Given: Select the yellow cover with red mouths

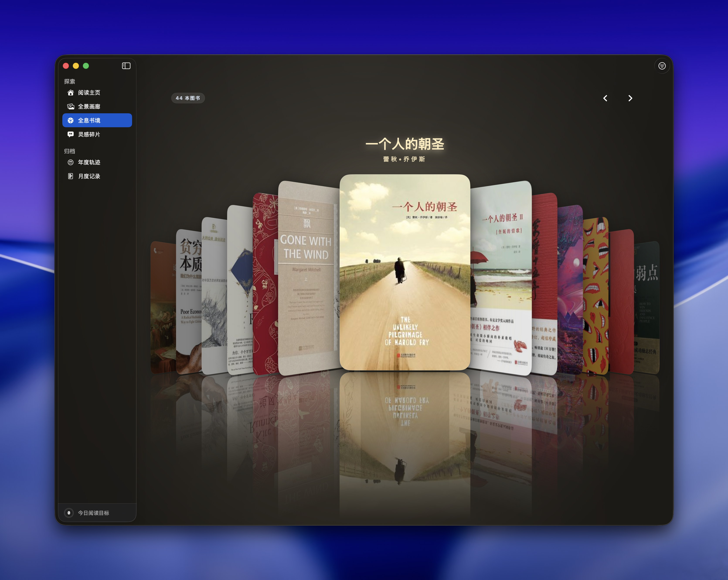Looking at the screenshot, I should 595,296.
